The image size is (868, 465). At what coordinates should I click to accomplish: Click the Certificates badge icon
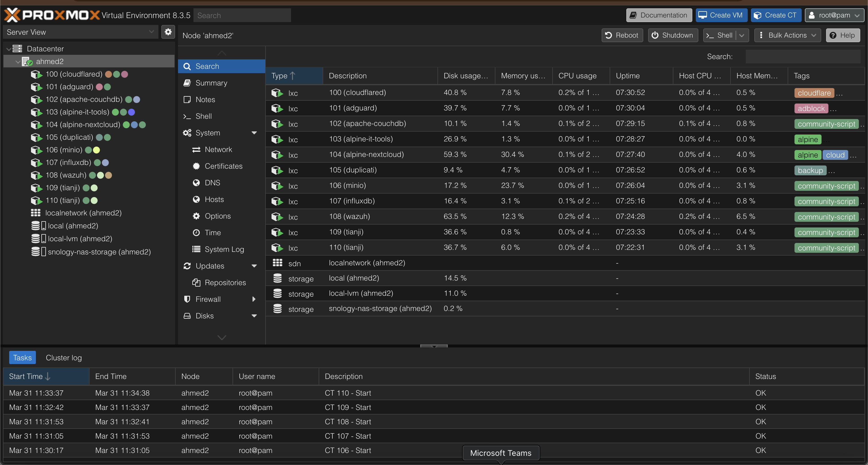click(196, 166)
